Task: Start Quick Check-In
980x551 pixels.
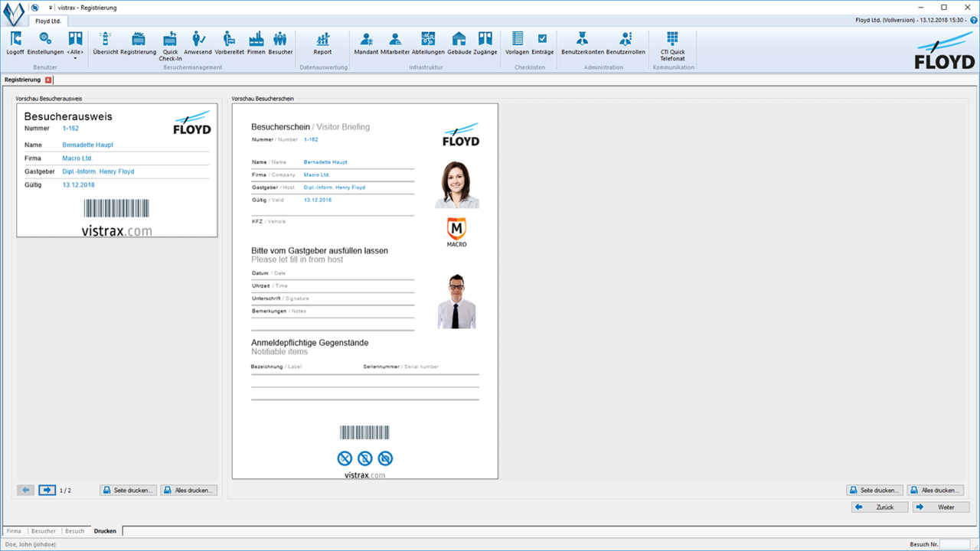Action: tap(170, 44)
